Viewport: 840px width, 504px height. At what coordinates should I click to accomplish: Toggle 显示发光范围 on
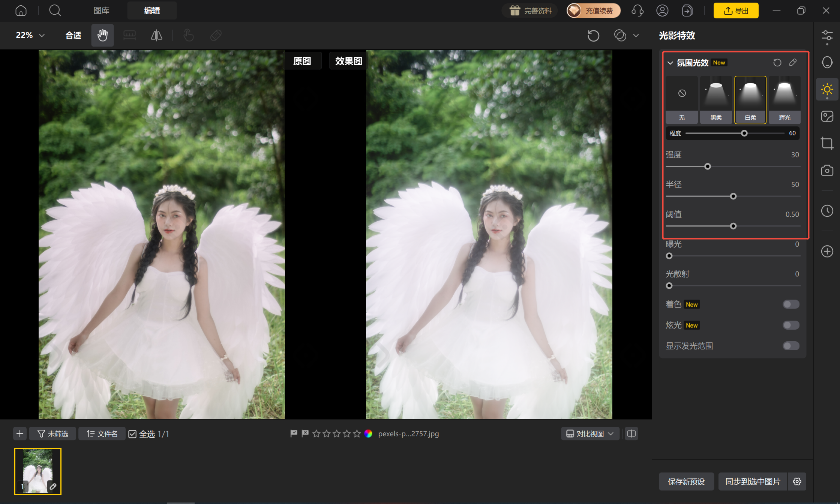[791, 346]
